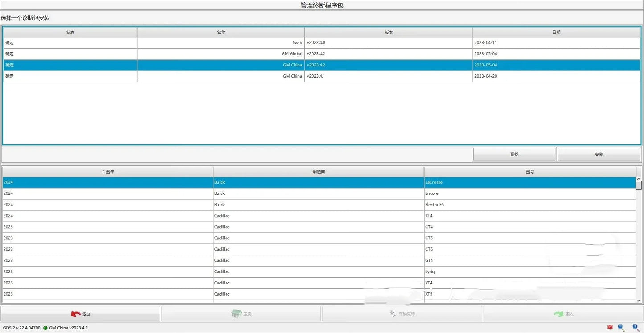Click the red envelope icon in status bar
644x333 pixels.
point(610,327)
